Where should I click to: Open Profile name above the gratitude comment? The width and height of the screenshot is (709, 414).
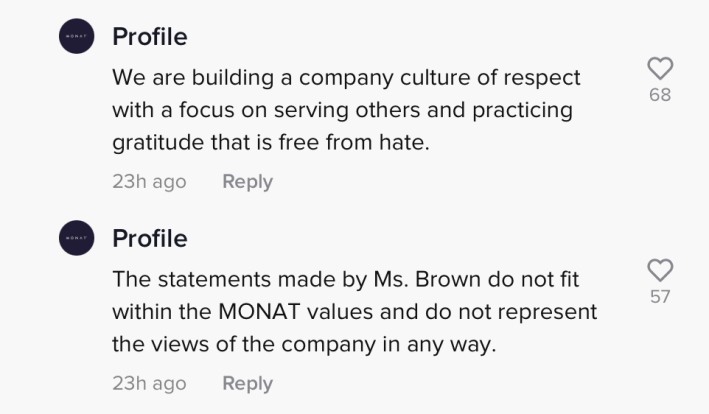[x=149, y=37]
